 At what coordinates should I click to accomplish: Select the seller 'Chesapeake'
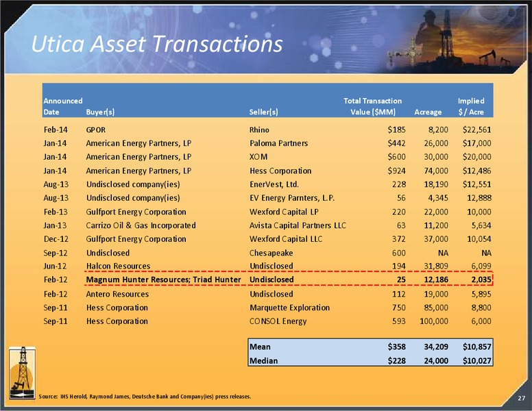tap(271, 253)
